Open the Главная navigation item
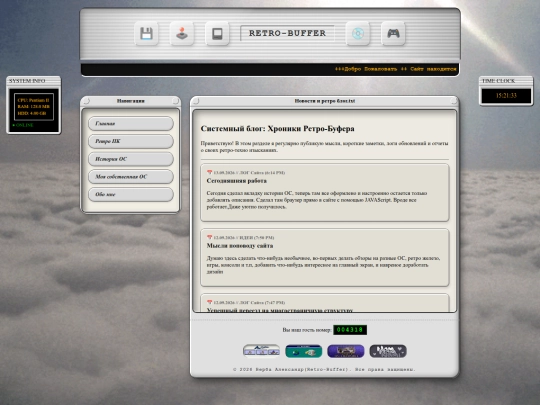 click(131, 123)
